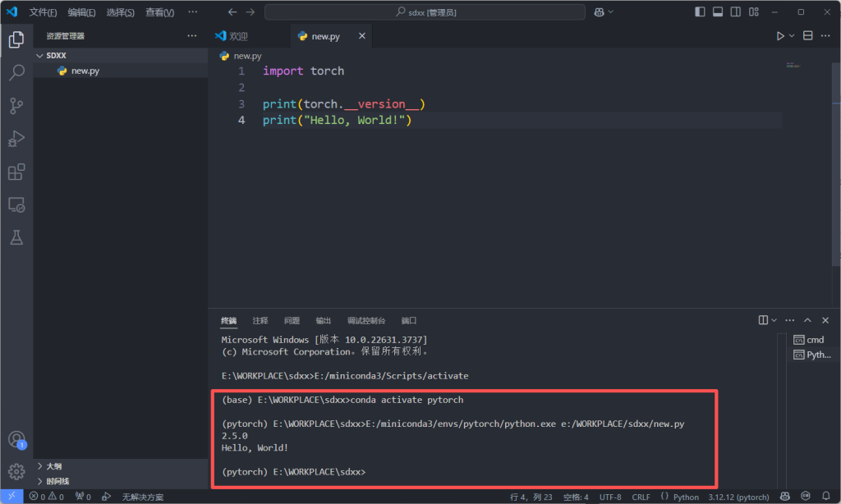Open the Testing flask icon view

click(16, 238)
